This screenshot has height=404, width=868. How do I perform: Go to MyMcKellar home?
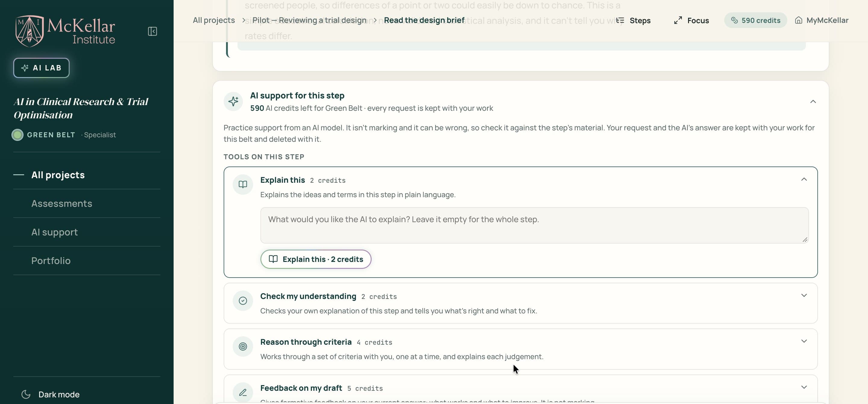pyautogui.click(x=822, y=20)
